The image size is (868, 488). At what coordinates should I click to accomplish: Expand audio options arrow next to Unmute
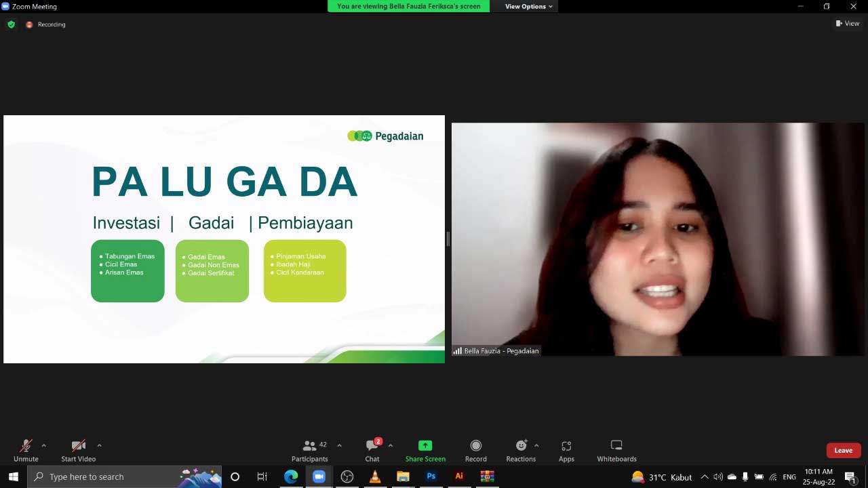(44, 445)
